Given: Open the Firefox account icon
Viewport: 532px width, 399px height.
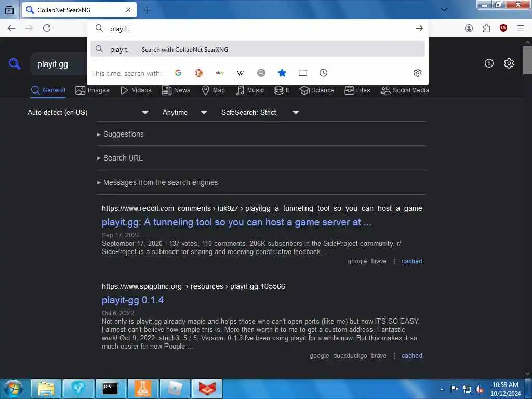Looking at the screenshot, I should (x=469, y=28).
